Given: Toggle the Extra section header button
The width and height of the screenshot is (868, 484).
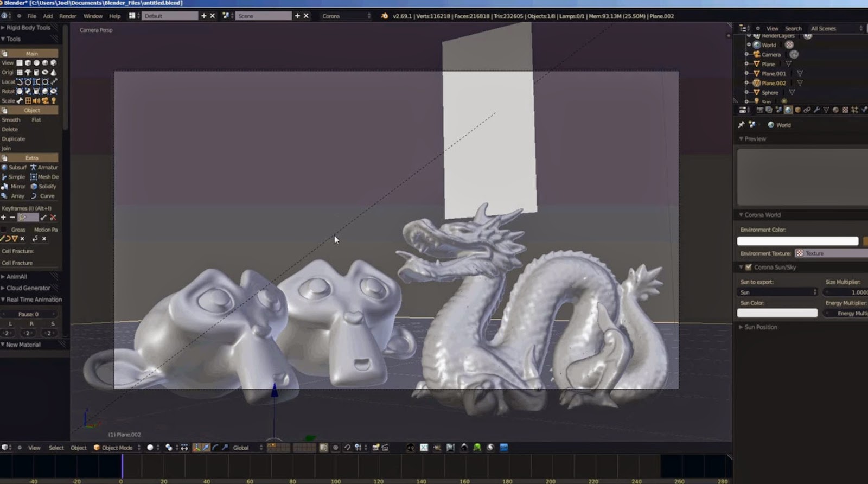Looking at the screenshot, I should coord(31,158).
